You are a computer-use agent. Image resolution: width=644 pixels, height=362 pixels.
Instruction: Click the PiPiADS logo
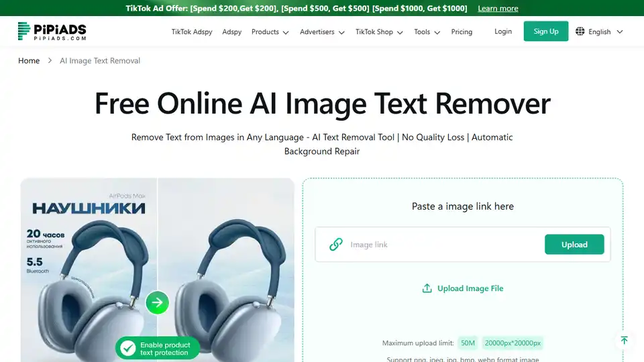pyautogui.click(x=52, y=32)
